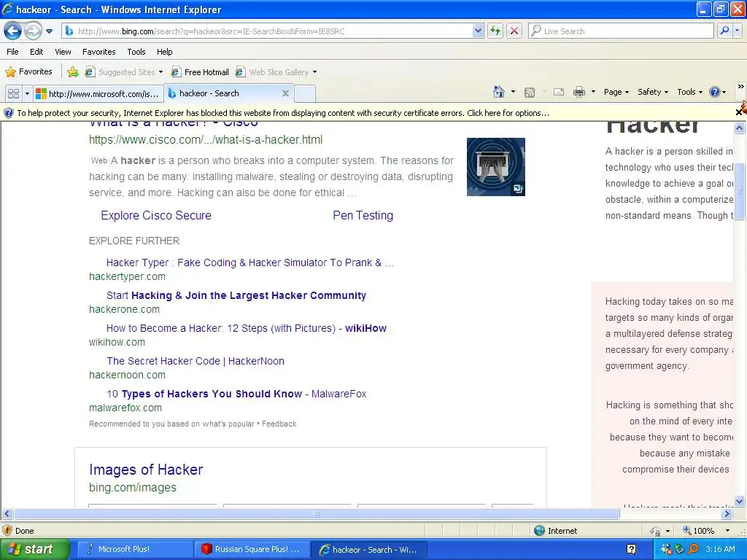Click the Back navigation button
The height and width of the screenshot is (560, 747).
tap(12, 31)
